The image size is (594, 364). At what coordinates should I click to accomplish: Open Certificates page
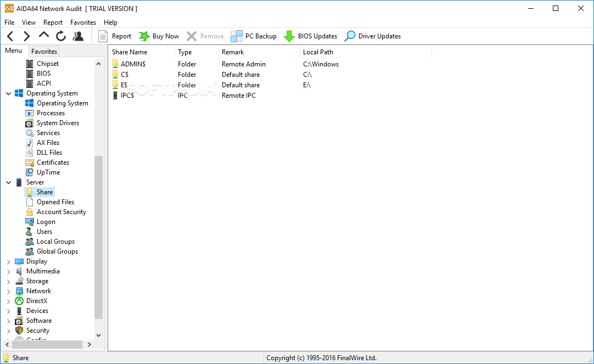[x=53, y=162]
